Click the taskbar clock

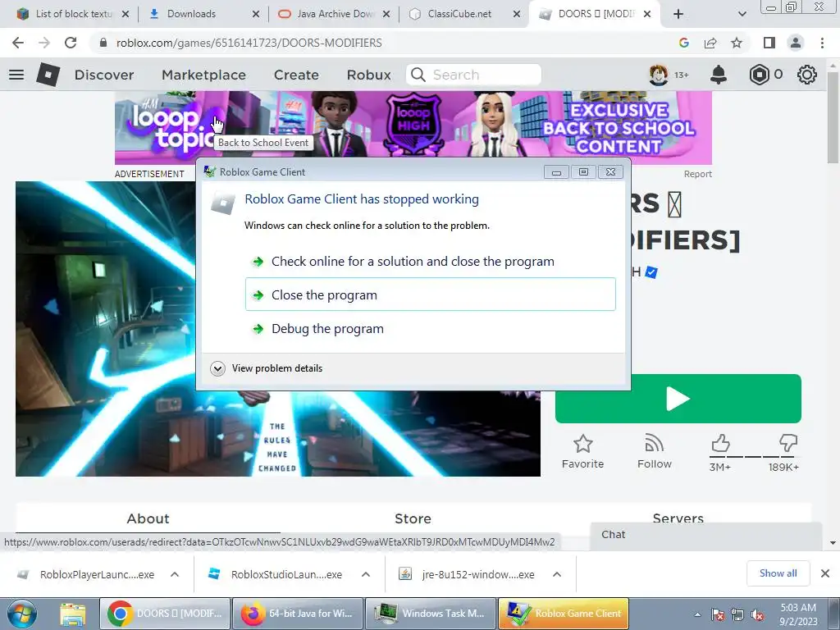click(x=797, y=614)
